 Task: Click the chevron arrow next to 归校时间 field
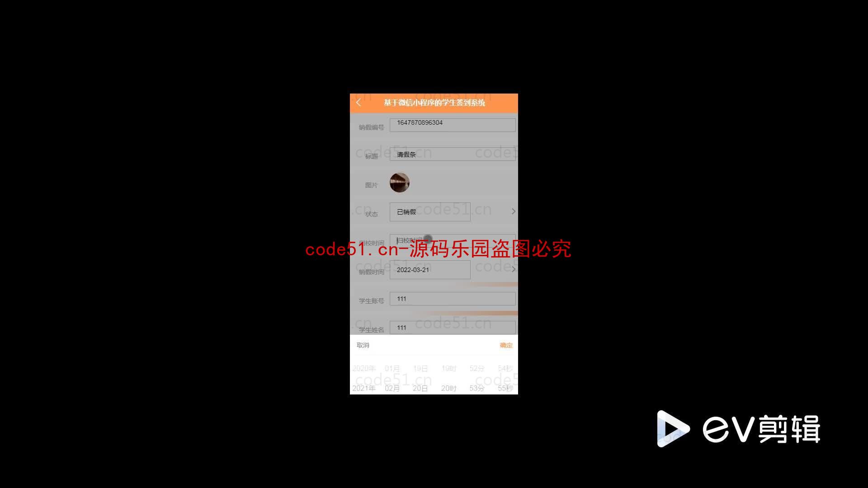[x=513, y=241]
